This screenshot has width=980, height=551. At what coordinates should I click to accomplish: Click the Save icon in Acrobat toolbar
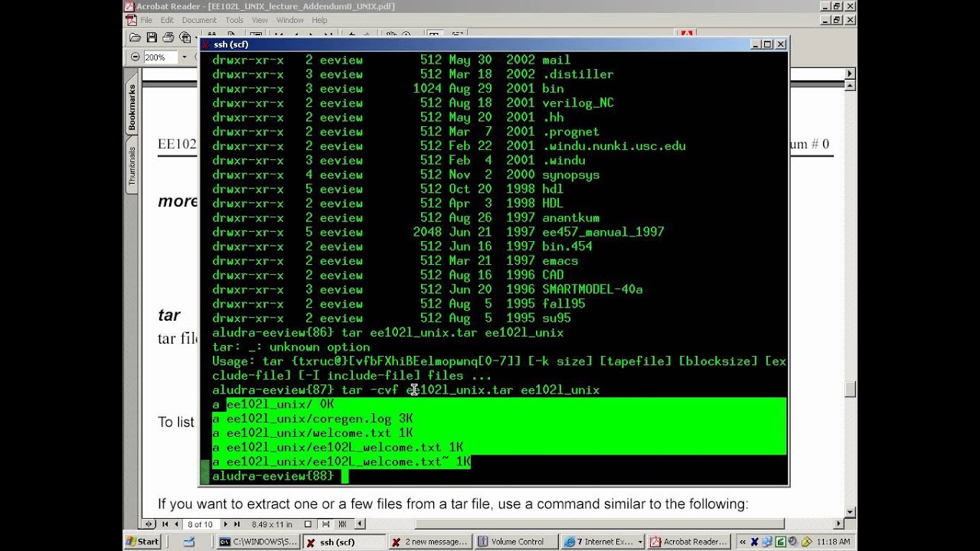pos(152,37)
